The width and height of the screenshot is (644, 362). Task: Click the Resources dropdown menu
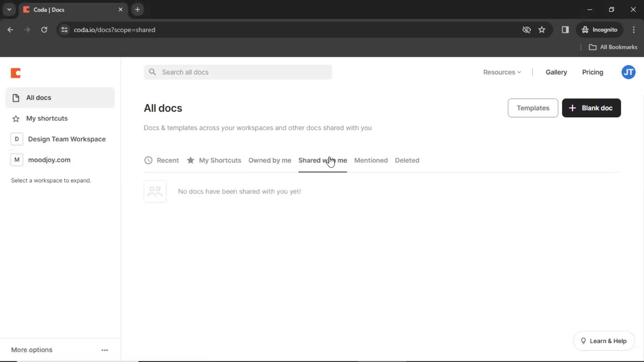[501, 72]
